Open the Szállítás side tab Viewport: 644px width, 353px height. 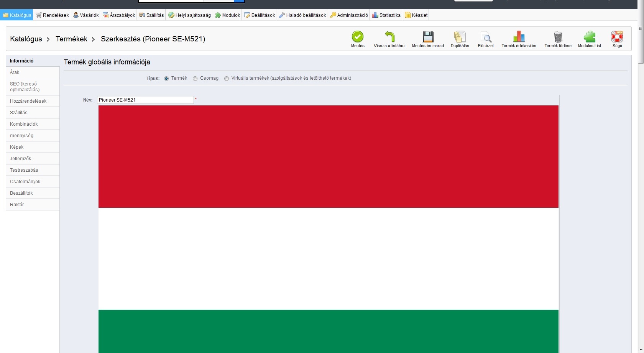tap(33, 113)
